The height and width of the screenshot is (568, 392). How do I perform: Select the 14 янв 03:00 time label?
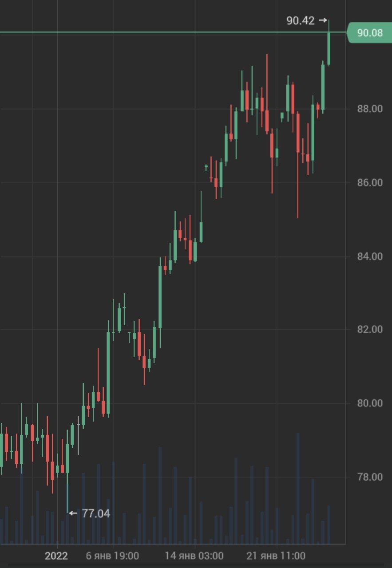point(194,556)
